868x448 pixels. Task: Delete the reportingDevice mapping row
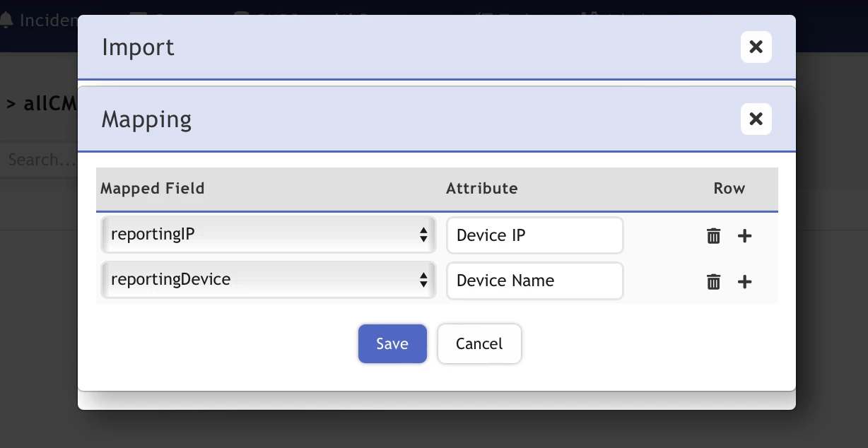[x=714, y=282]
